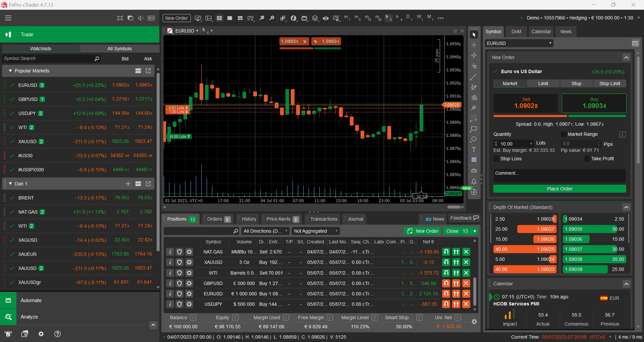Switch to the Orders tab
644x342 pixels.
coord(218,219)
